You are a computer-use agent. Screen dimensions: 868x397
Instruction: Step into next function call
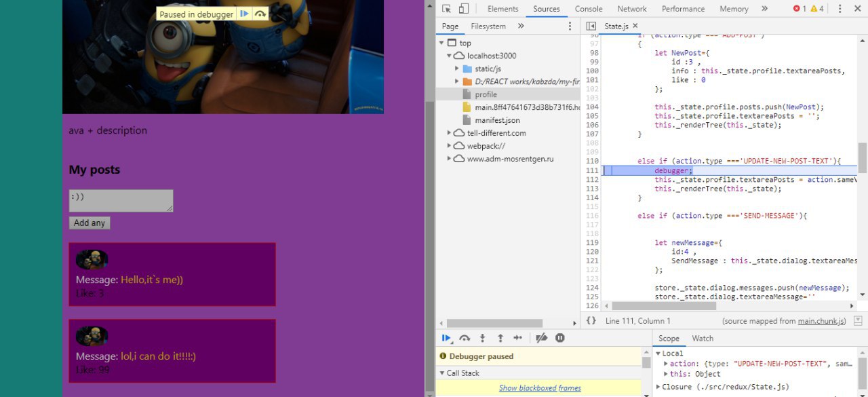click(x=483, y=337)
